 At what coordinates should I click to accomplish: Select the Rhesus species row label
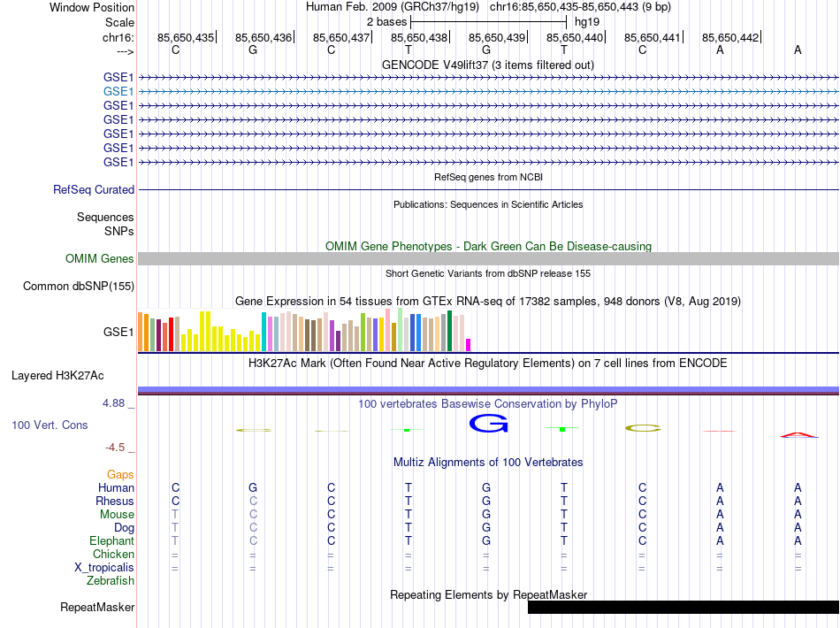[x=115, y=501]
